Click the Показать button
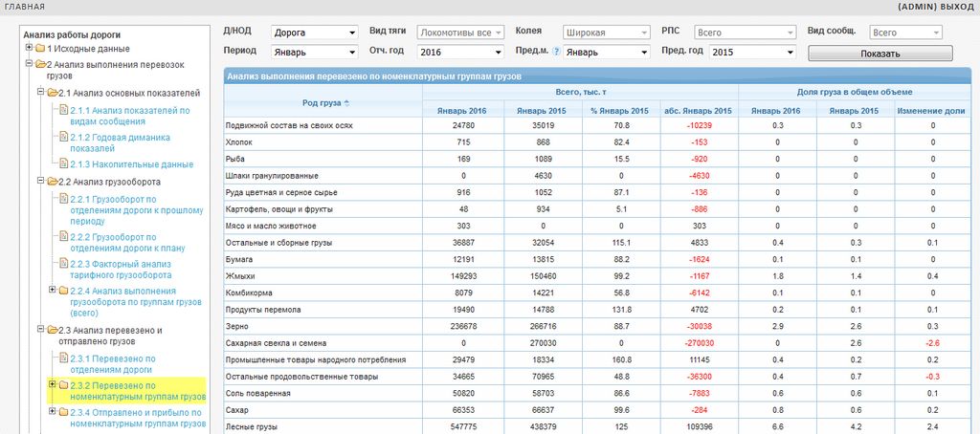This screenshot has width=980, height=434. (x=880, y=54)
